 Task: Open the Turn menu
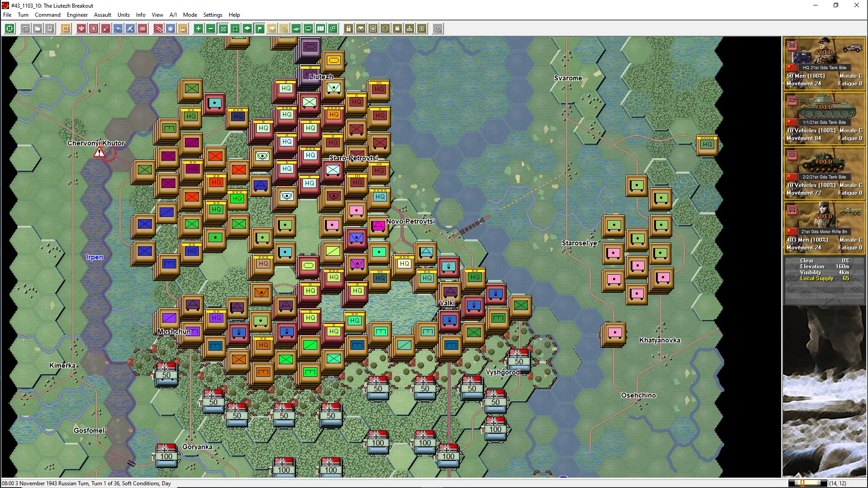[23, 15]
